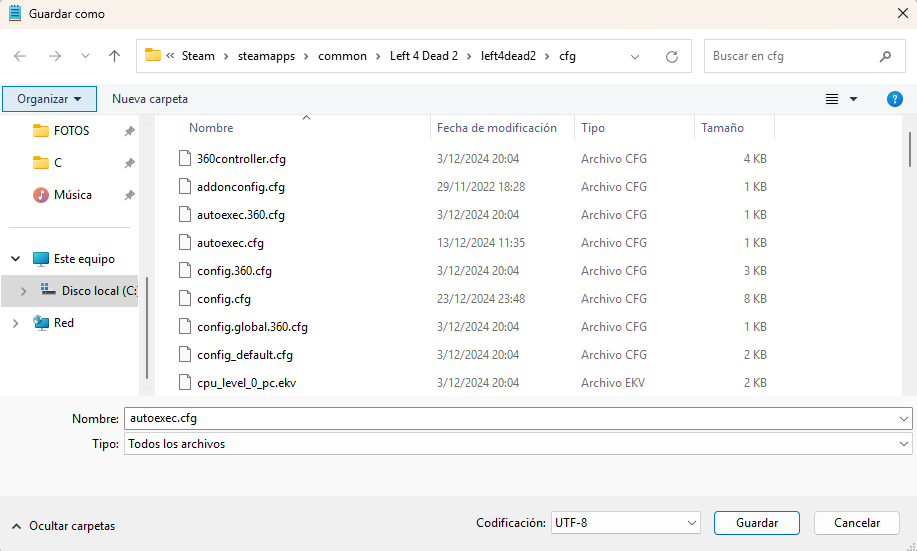Open recent locations dropdown arrow
This screenshot has width=917, height=551.
pyautogui.click(x=85, y=57)
